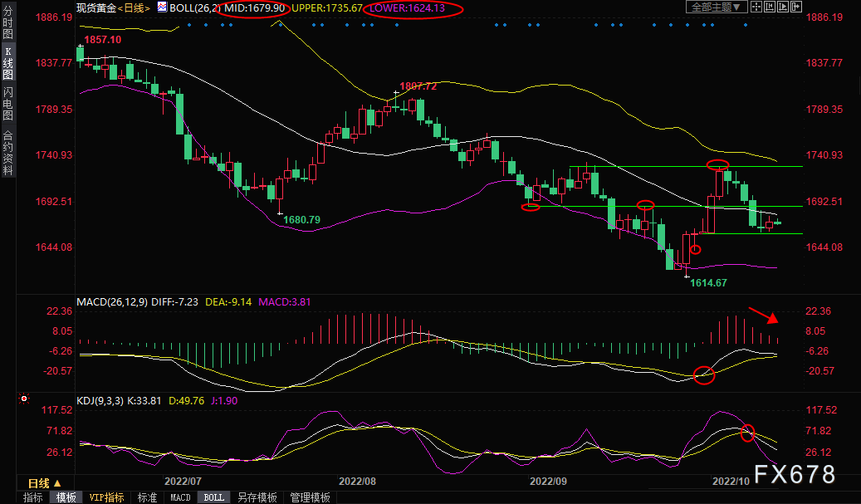Click the 另存模板 button

tap(257, 497)
